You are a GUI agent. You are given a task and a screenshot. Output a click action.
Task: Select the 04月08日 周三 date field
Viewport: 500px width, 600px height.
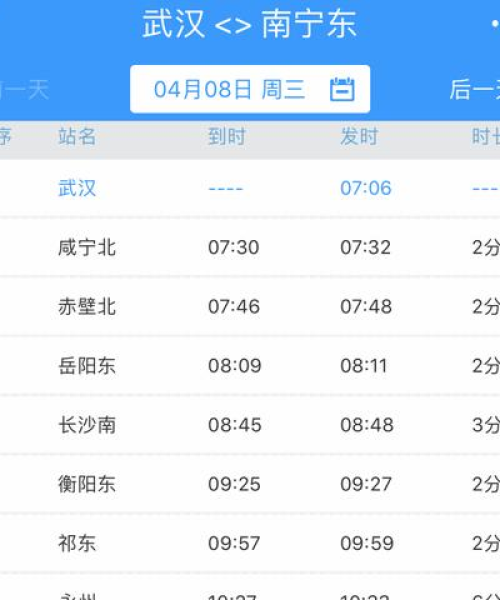(250, 89)
